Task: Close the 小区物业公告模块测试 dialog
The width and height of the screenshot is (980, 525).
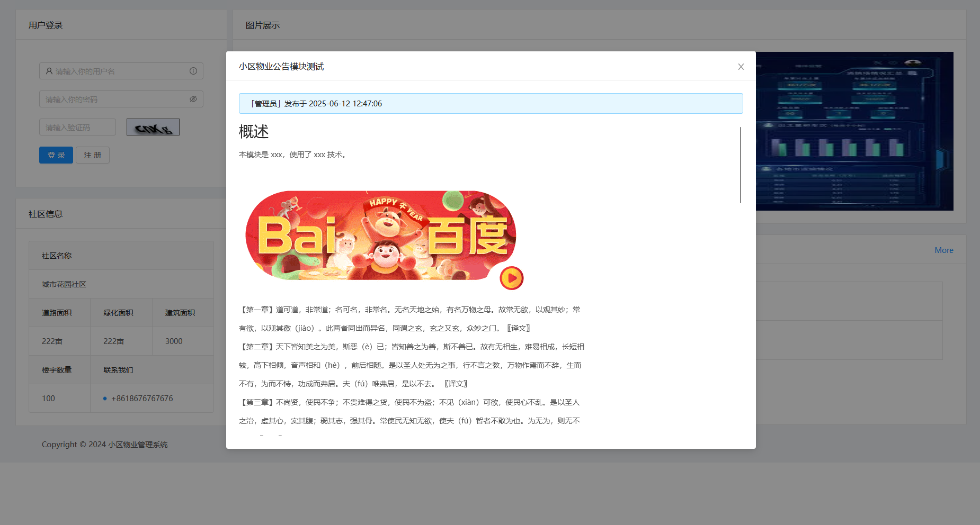Action: [x=741, y=67]
